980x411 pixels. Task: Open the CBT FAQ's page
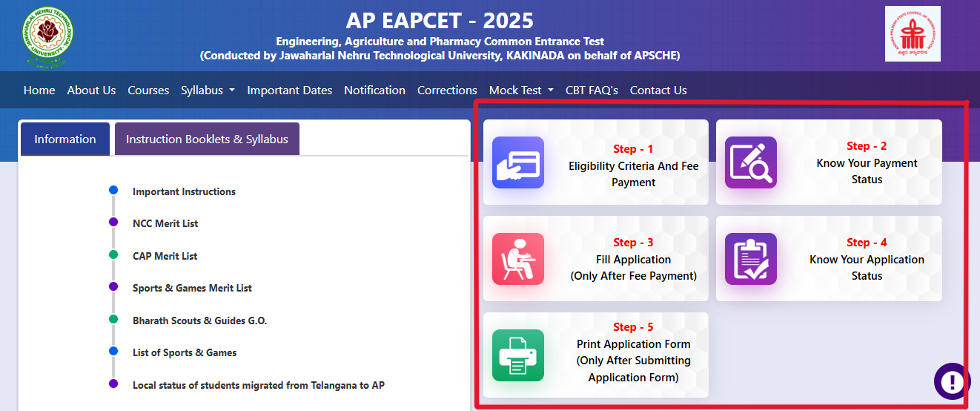tap(592, 91)
